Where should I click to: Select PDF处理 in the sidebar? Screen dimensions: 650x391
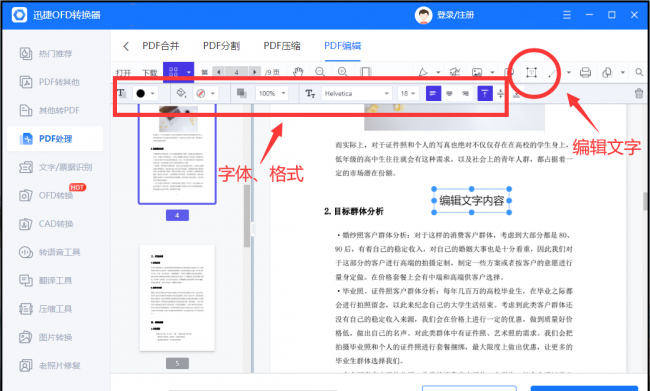(x=55, y=138)
